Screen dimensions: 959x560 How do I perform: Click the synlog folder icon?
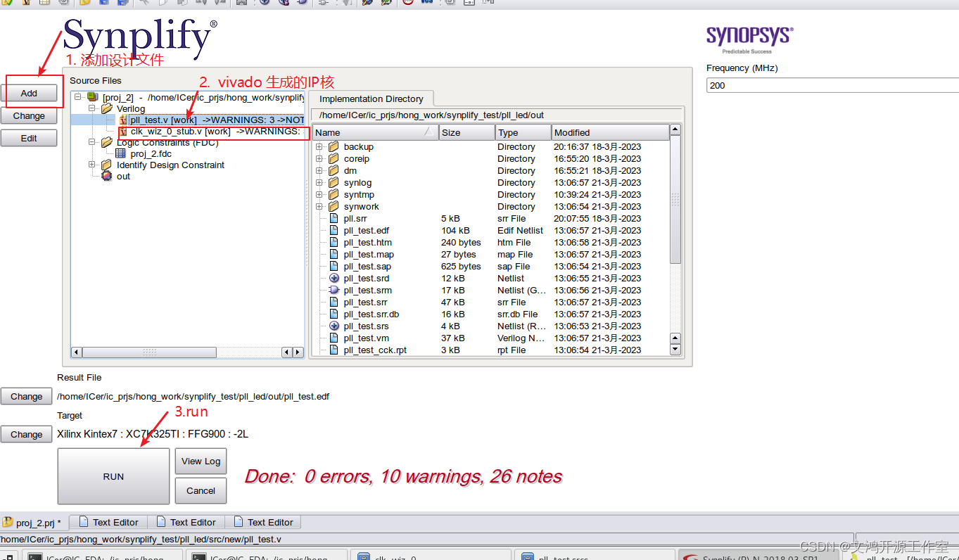[334, 183]
